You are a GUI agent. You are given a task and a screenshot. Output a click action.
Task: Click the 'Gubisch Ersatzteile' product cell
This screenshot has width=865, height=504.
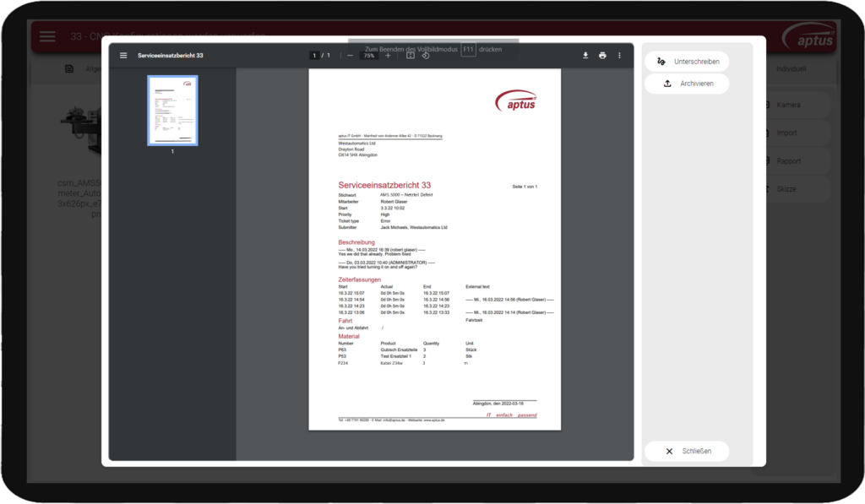(399, 350)
